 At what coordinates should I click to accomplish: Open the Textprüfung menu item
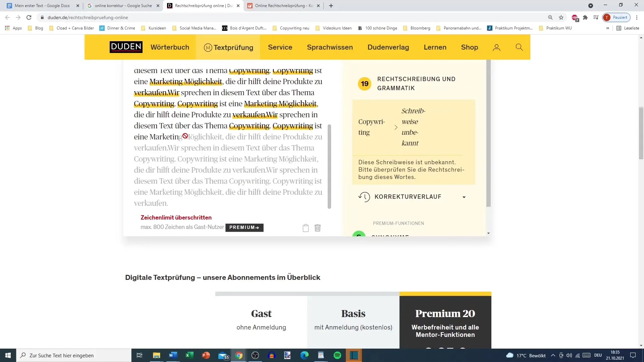228,48
